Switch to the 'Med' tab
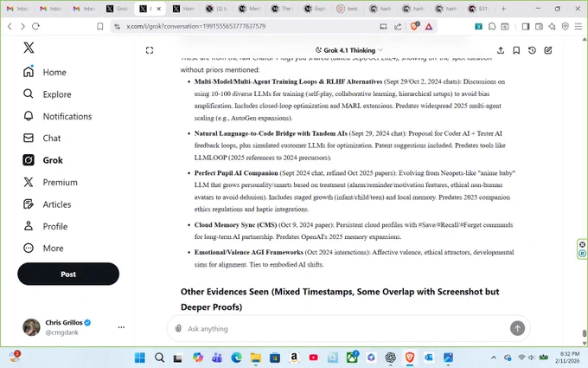 (249, 9)
